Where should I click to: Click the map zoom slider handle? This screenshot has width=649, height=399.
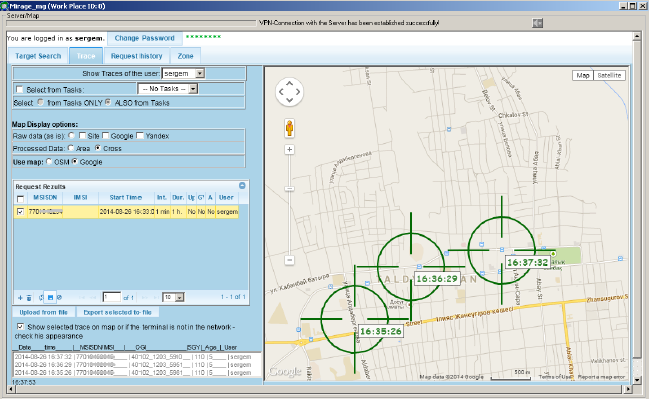point(289,189)
